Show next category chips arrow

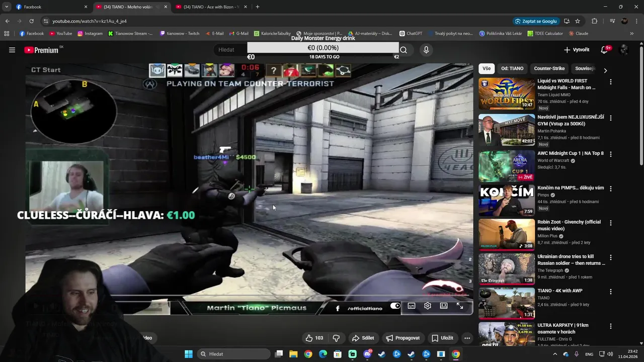pyautogui.click(x=605, y=70)
